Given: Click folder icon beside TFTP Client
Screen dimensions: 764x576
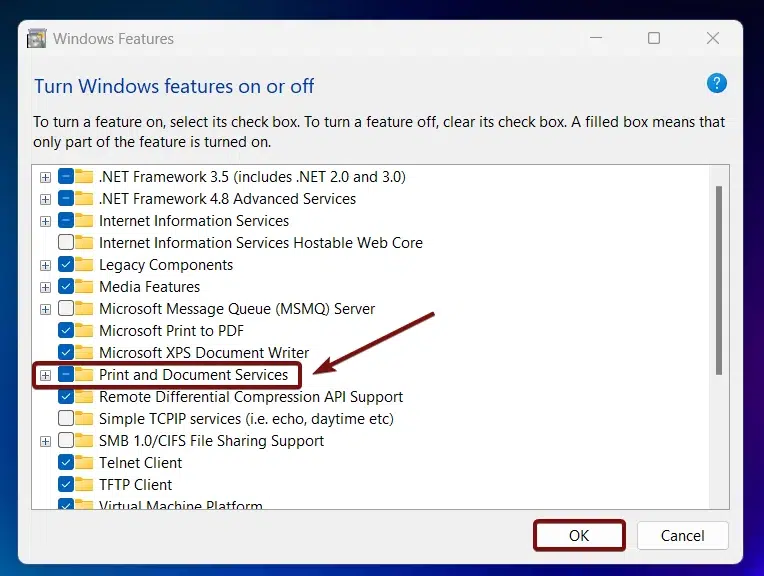Looking at the screenshot, I should (84, 484).
